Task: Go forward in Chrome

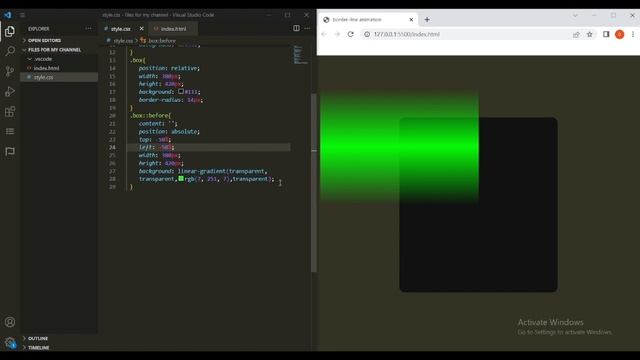Action: click(x=337, y=34)
